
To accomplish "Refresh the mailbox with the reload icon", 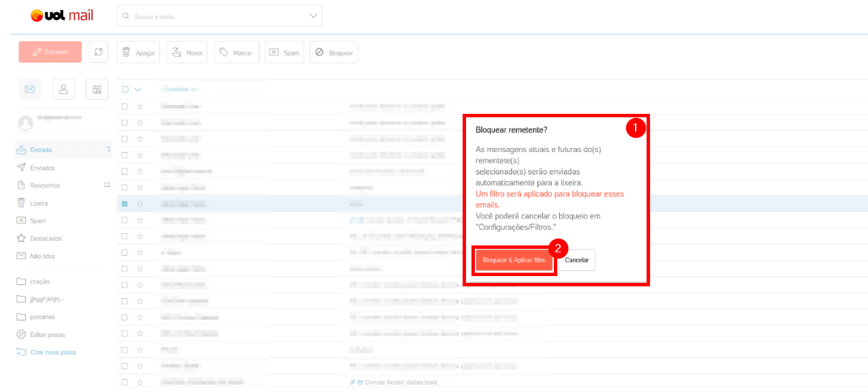I will pos(99,52).
